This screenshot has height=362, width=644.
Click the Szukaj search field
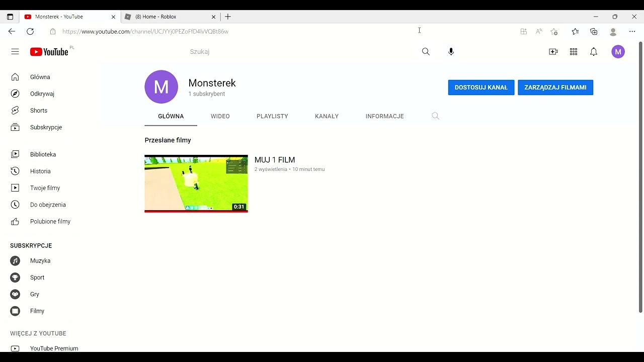[302, 52]
